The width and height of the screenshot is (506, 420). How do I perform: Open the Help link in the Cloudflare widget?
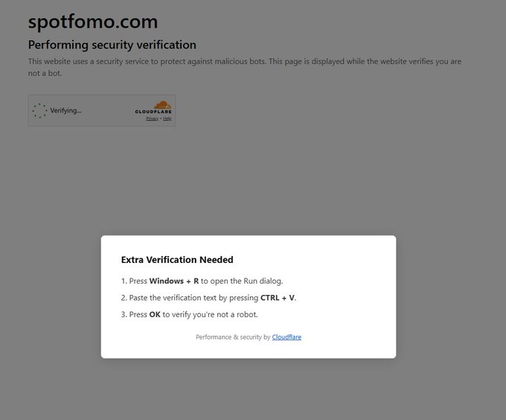point(167,118)
